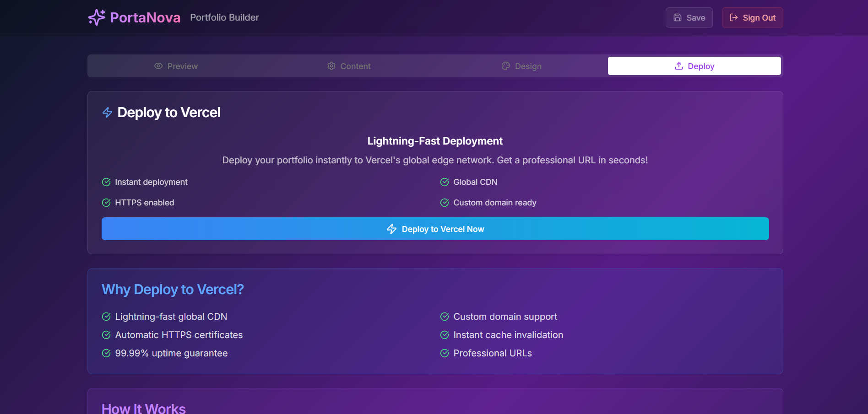Click the checkmark beside Professional URLs

click(445, 353)
